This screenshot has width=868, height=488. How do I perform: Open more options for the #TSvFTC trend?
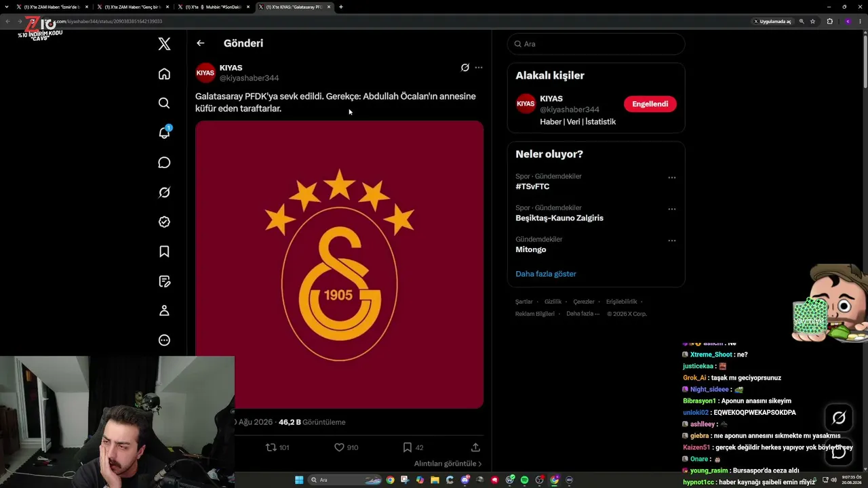point(672,178)
